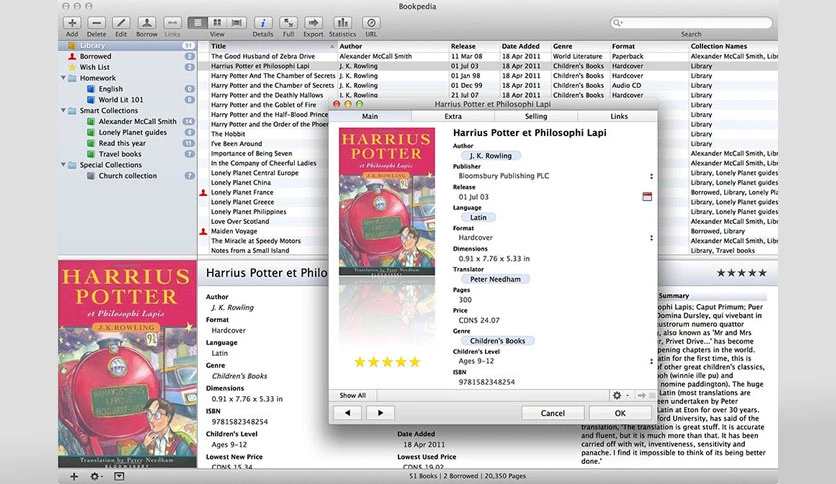Open the Release date calendar icon
836x484 pixels.
[x=647, y=197]
